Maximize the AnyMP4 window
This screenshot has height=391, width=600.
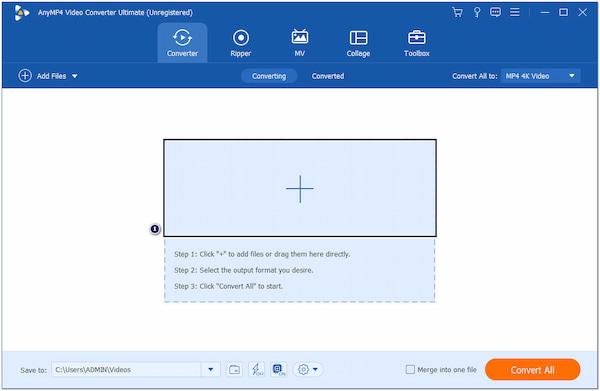tap(563, 13)
